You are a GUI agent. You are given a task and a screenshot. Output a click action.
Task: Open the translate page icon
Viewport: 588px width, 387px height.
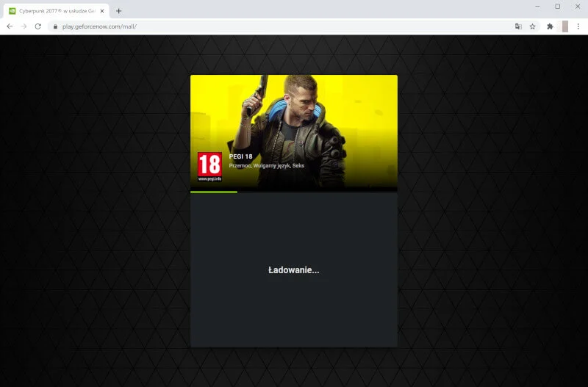coord(518,26)
